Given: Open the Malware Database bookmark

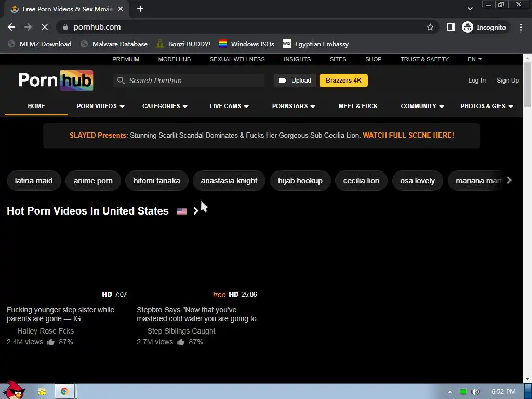Looking at the screenshot, I should tap(114, 44).
